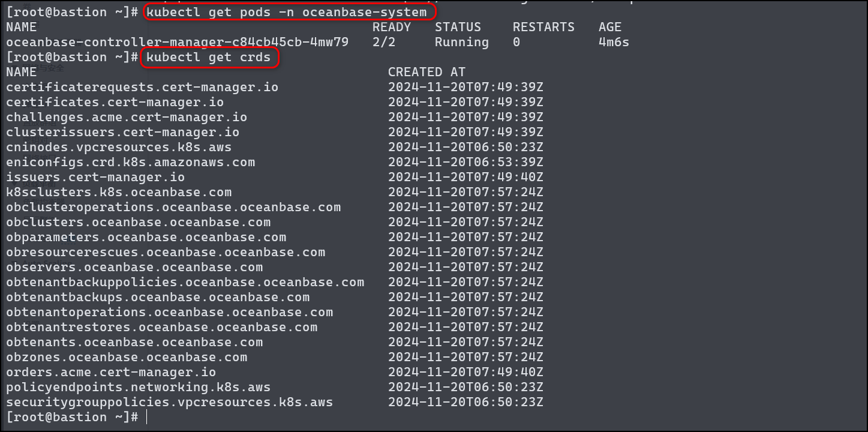Select orders.acme.cert-manager.io row text
This screenshot has height=432, width=868.
[x=111, y=372]
